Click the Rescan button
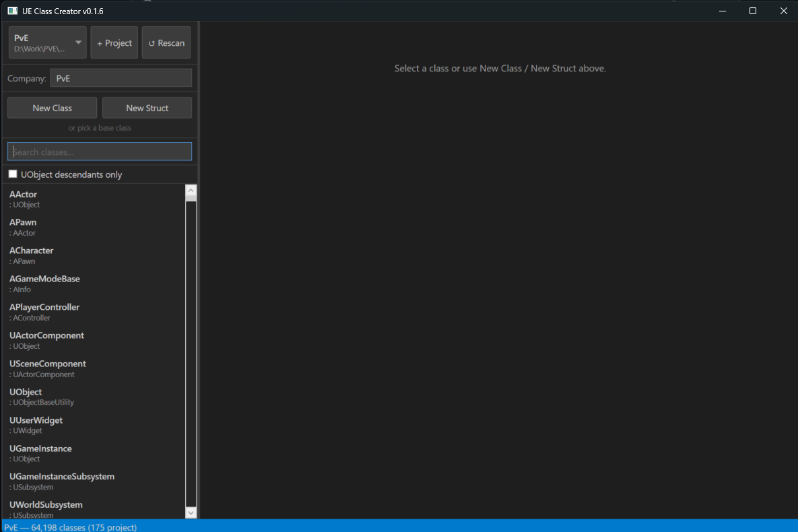The width and height of the screenshot is (798, 532). (x=166, y=43)
